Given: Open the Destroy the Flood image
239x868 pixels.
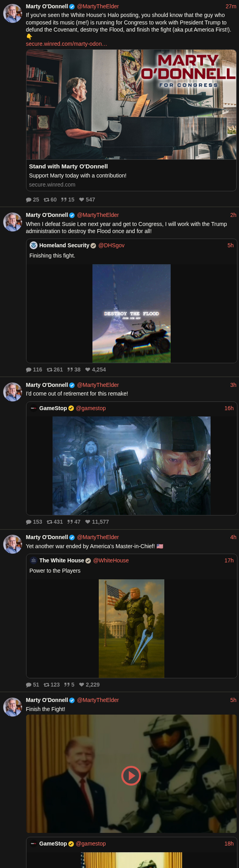Looking at the screenshot, I should [132, 314].
